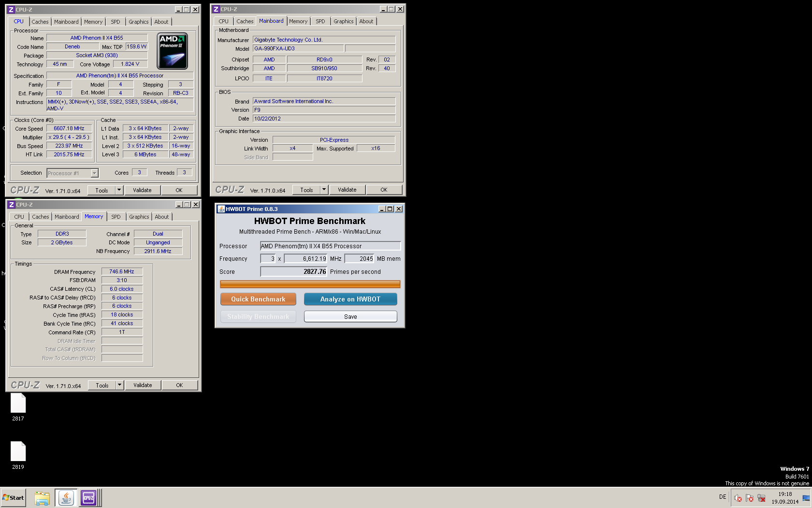Switch to CPU tab in Mainboard window

223,21
